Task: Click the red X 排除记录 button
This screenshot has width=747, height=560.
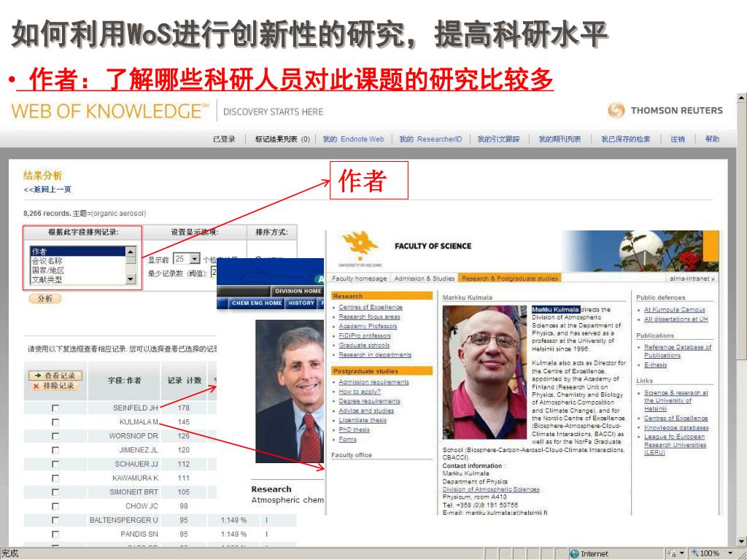Action: (54, 386)
